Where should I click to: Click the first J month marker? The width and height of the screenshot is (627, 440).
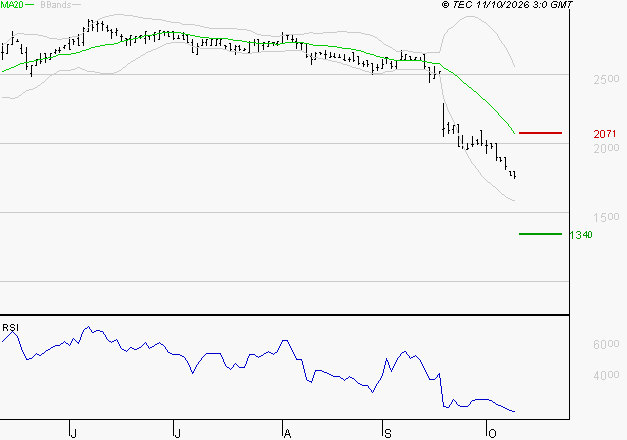73,433
